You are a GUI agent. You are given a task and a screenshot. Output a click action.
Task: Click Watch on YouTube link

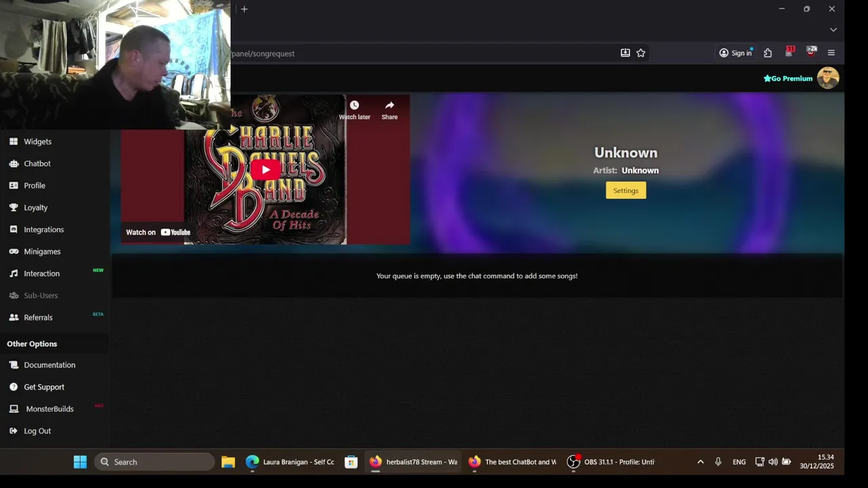coord(158,232)
